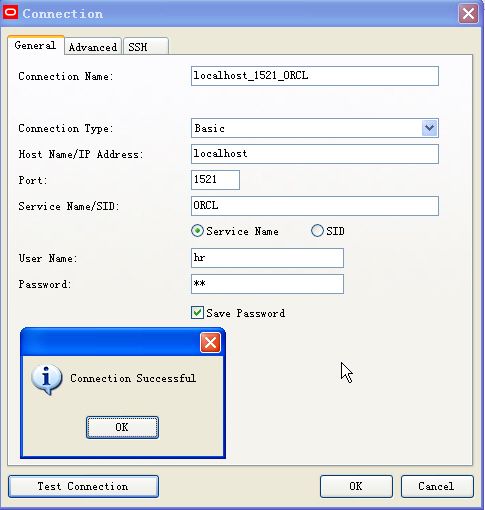Viewport: 485px width, 510px height.
Task: Click the Cancel button
Action: point(437,486)
